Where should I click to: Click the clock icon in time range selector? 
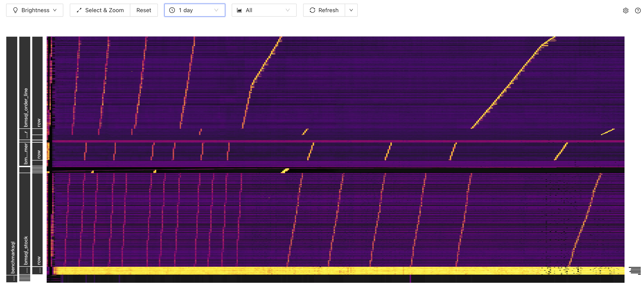pos(172,10)
